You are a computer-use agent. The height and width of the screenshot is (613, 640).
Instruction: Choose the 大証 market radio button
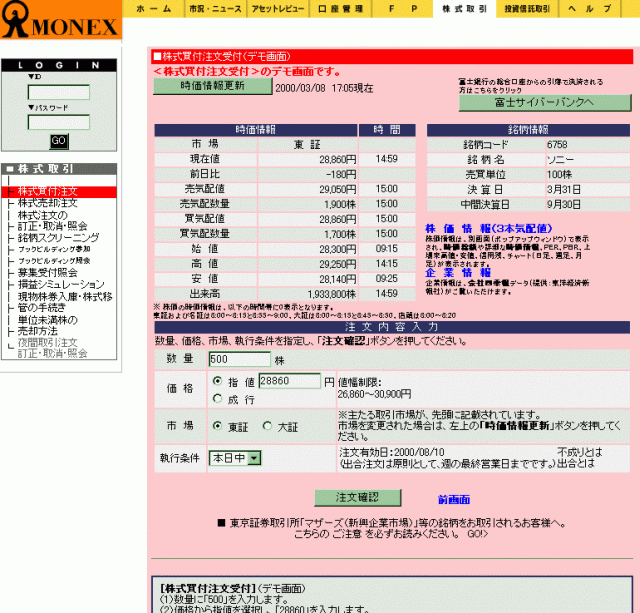[267, 426]
